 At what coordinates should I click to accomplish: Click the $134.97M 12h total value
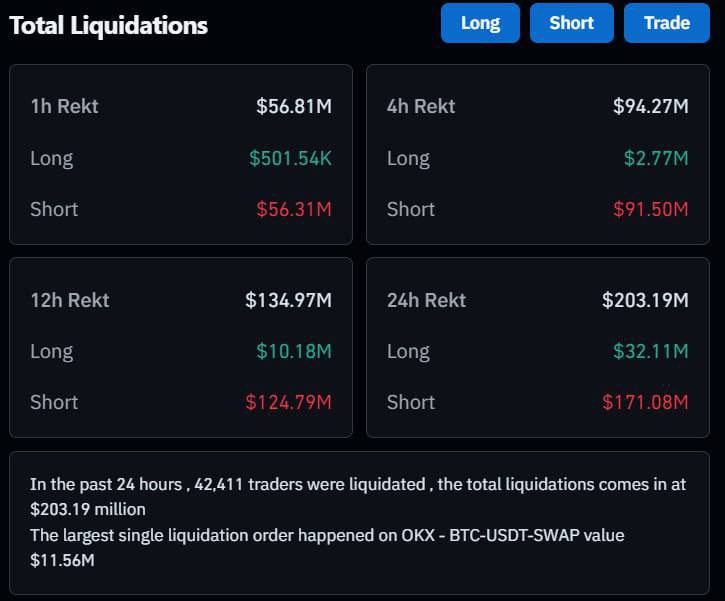pos(289,300)
